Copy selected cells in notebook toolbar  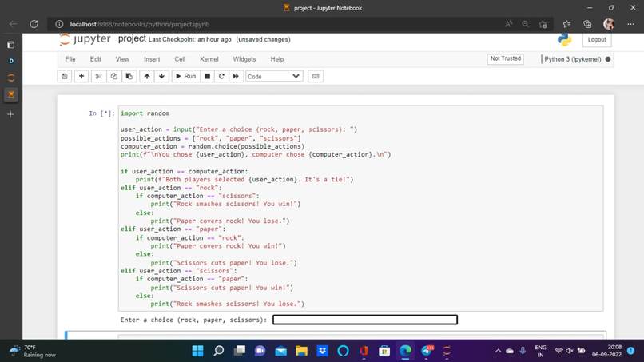(113, 76)
